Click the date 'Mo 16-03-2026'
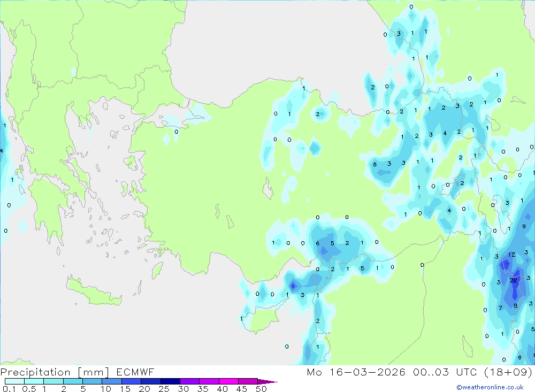The width and height of the screenshot is (535, 392). [356, 372]
